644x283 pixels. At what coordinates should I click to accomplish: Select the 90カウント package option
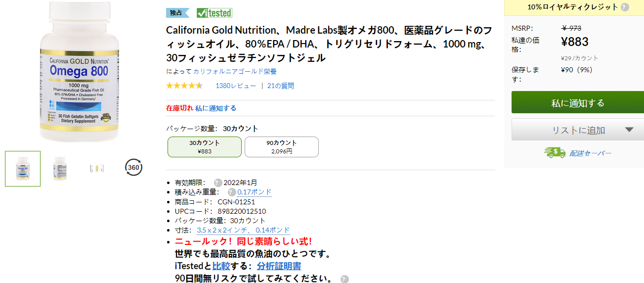click(x=282, y=147)
